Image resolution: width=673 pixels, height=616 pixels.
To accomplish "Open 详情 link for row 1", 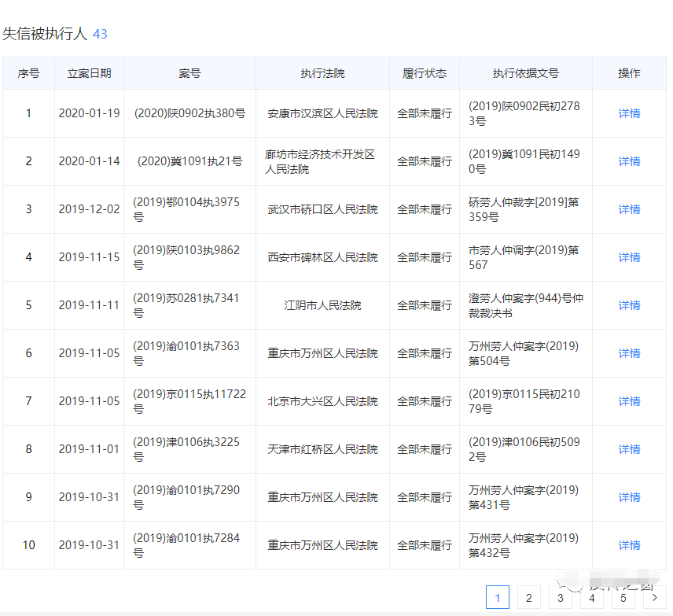I will [629, 113].
